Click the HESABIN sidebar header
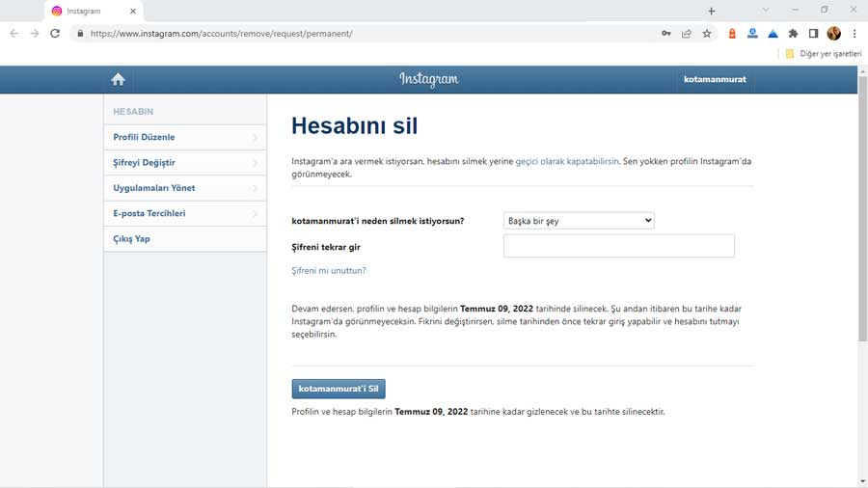868x488 pixels. point(133,112)
